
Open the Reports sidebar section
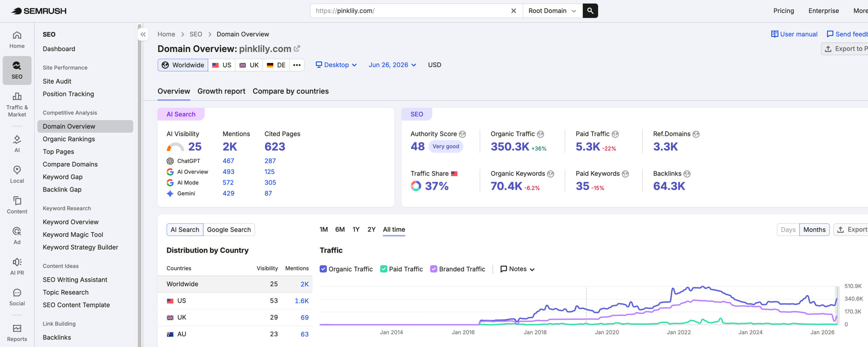(x=17, y=333)
